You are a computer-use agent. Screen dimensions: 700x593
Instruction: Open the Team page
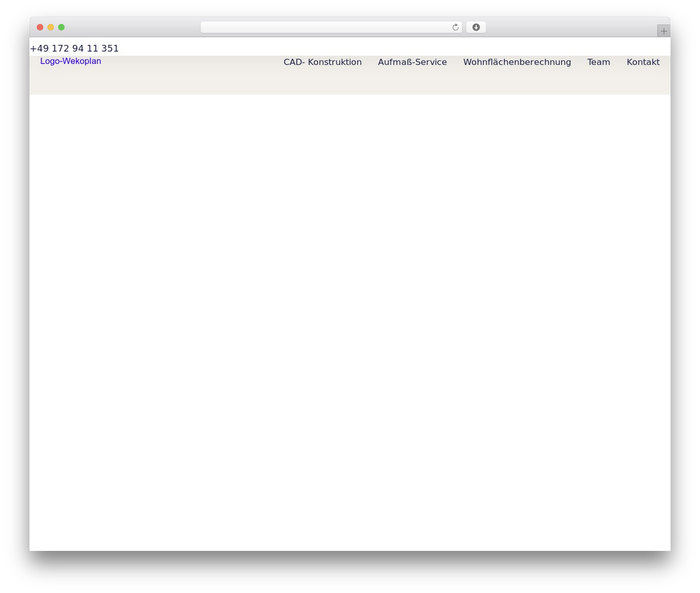(x=599, y=62)
